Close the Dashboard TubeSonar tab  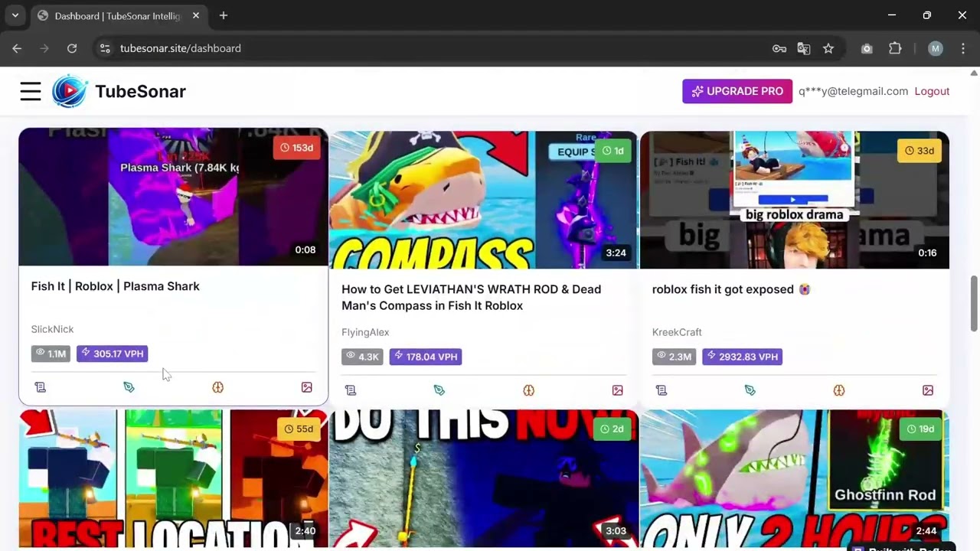click(x=196, y=15)
